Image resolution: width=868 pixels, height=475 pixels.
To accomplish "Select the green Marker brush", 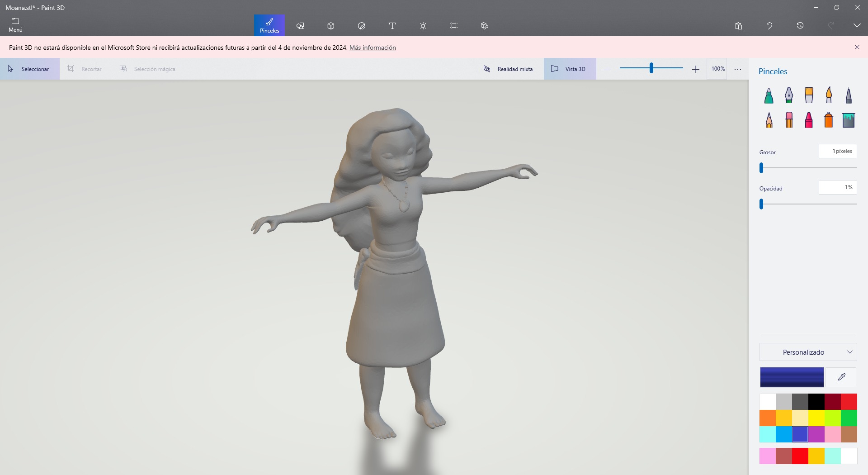I will [769, 95].
